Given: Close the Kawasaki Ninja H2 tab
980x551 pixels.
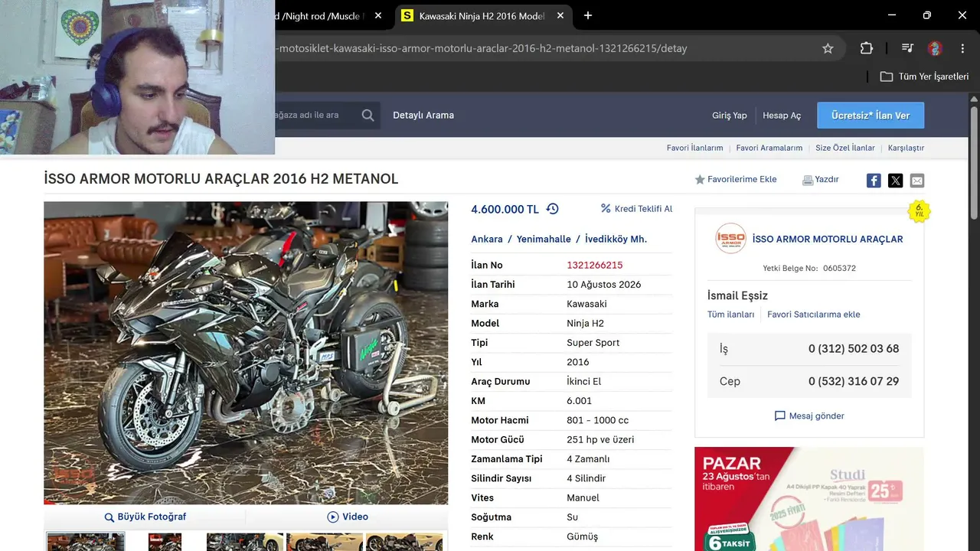Looking at the screenshot, I should tap(560, 15).
